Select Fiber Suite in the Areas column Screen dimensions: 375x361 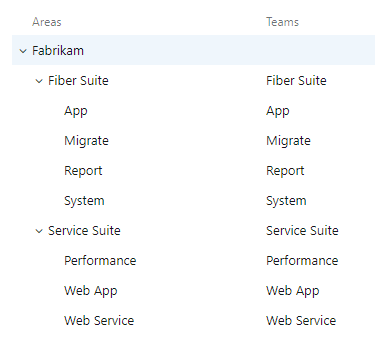point(78,81)
